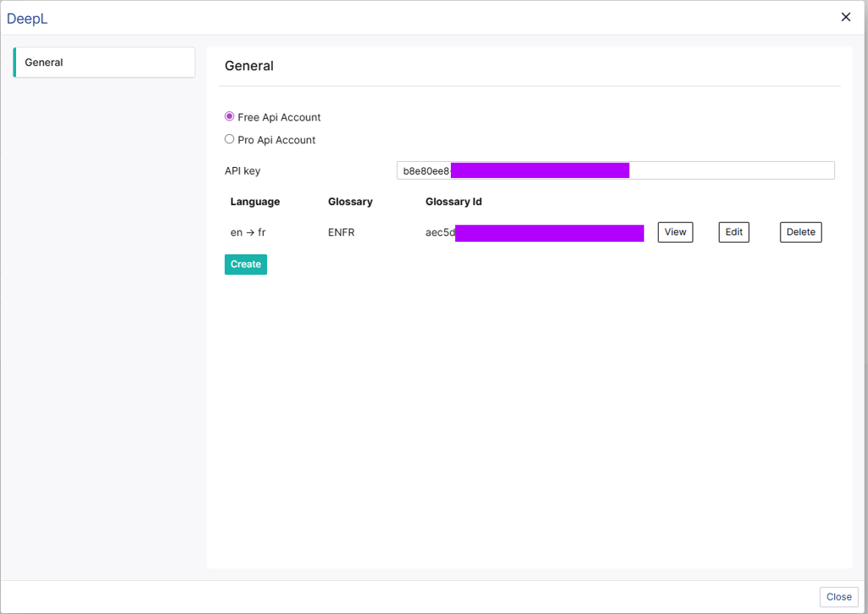Click the DeepL dialog title
Screen dimensions: 868x614
(27, 19)
